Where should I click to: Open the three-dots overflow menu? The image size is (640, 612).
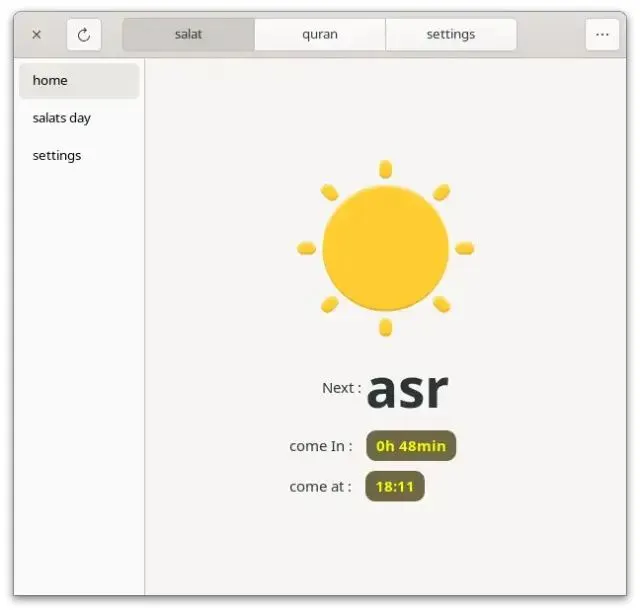pyautogui.click(x=602, y=35)
